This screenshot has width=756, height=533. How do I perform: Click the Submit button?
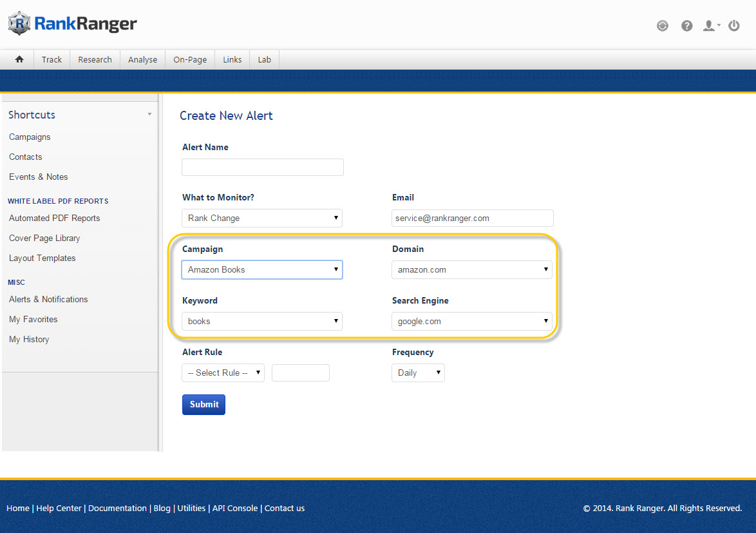pyautogui.click(x=203, y=404)
